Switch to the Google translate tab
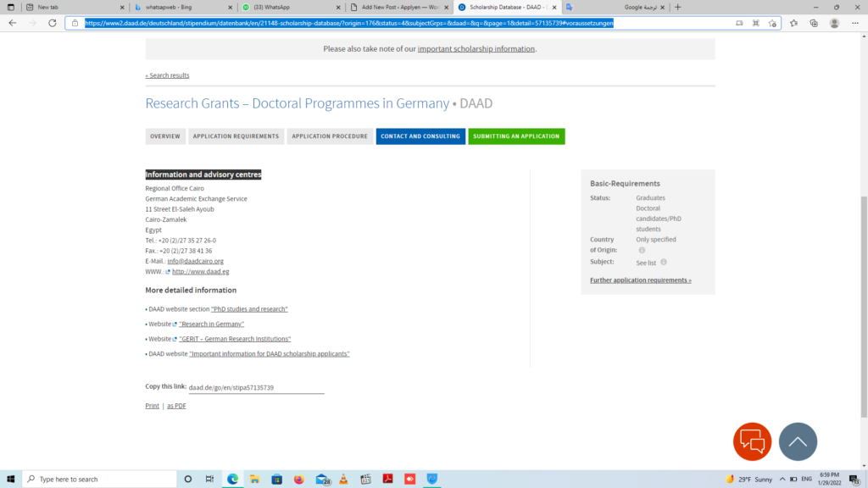 tap(615, 7)
